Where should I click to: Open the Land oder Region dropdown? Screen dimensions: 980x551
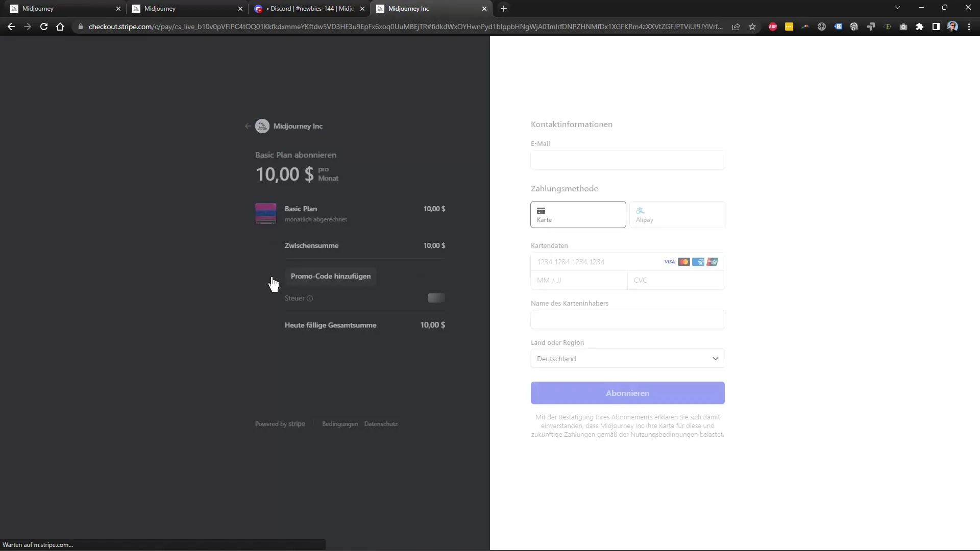(628, 359)
